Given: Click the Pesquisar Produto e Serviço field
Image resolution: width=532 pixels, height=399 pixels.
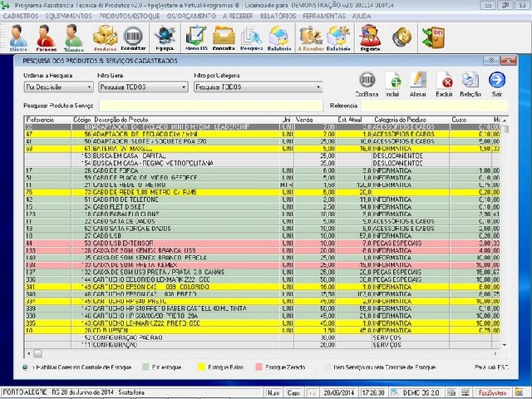Looking at the screenshot, I should tap(210, 106).
